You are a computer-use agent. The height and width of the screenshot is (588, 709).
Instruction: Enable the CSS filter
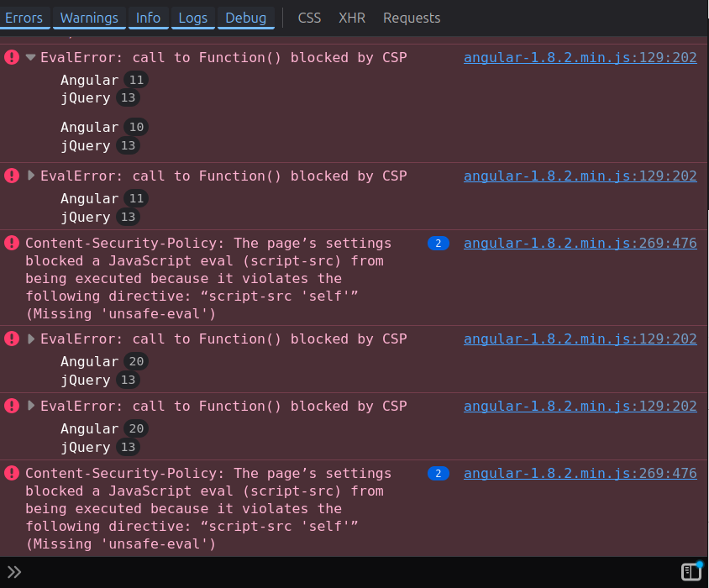coord(309,18)
